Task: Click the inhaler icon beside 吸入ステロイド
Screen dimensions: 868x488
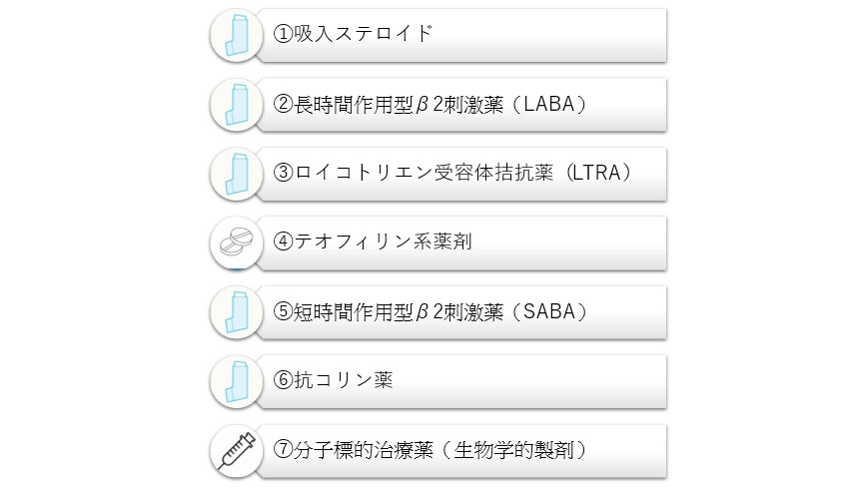Action: (x=237, y=35)
